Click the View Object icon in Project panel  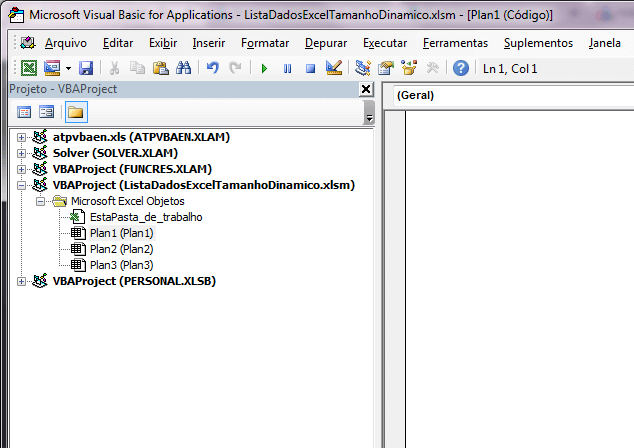click(46, 112)
